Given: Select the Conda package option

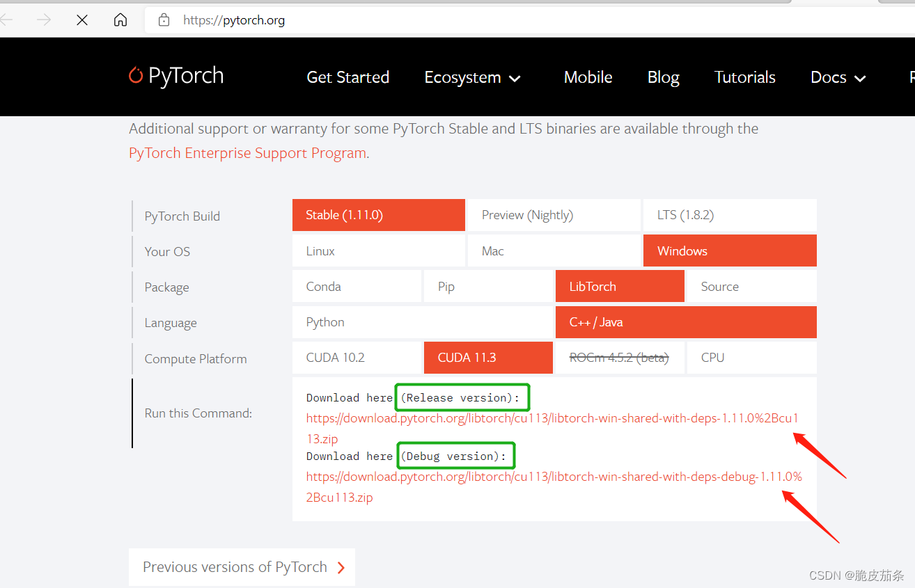Looking at the screenshot, I should pos(357,287).
